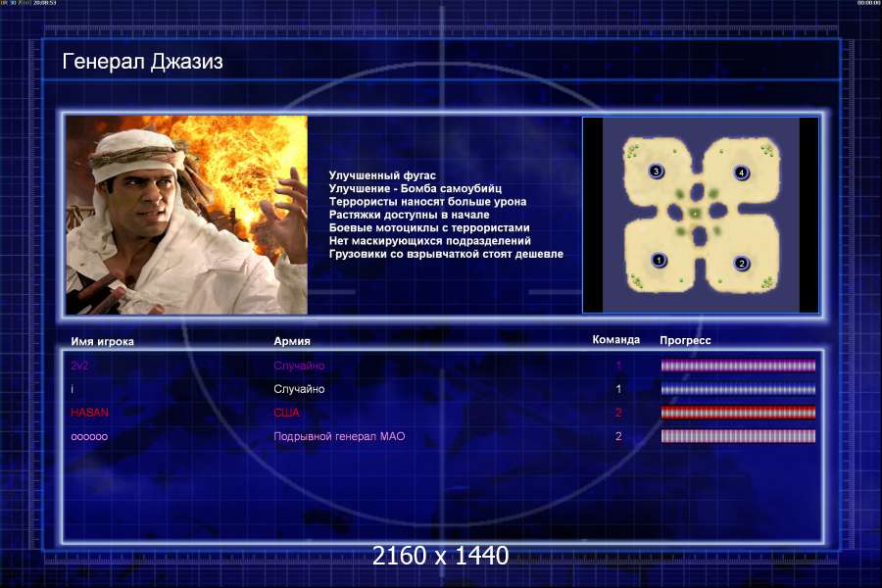Screen dimensions: 882x588
Task: Click player name '2v2'
Action: pos(79,366)
